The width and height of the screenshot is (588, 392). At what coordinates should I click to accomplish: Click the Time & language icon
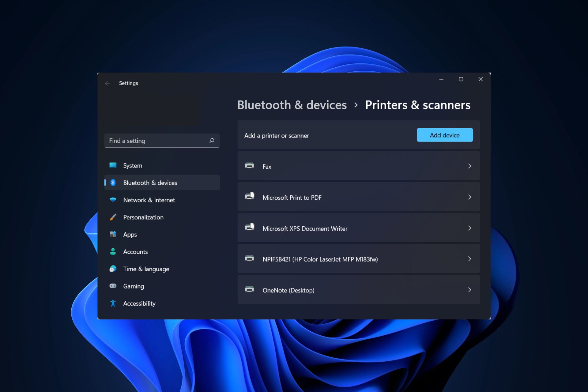pyautogui.click(x=113, y=269)
